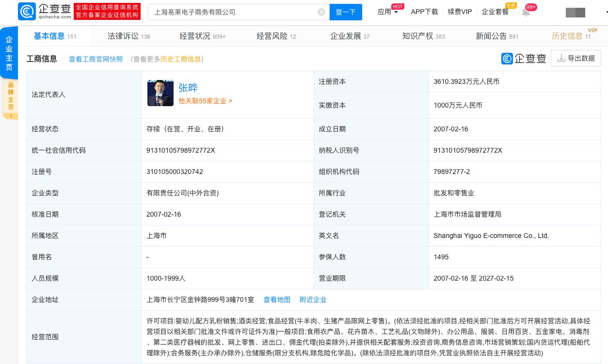
Task: Select 品牌主页 side tab
Action: point(11,99)
